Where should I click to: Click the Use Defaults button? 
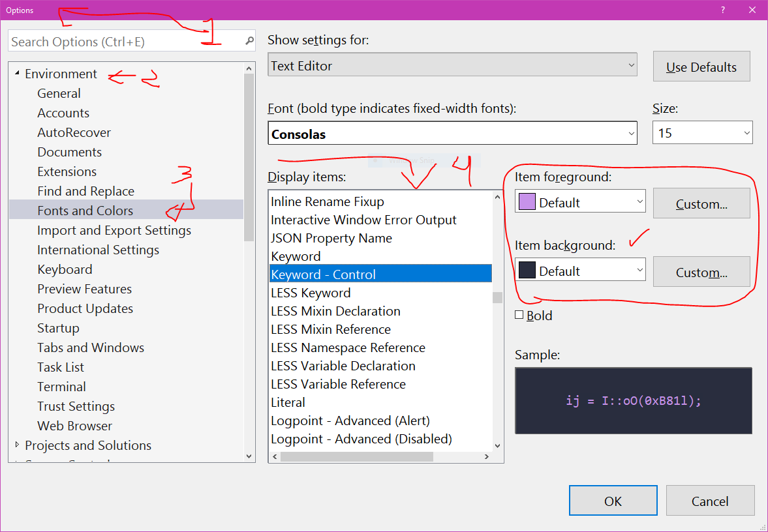pyautogui.click(x=701, y=66)
